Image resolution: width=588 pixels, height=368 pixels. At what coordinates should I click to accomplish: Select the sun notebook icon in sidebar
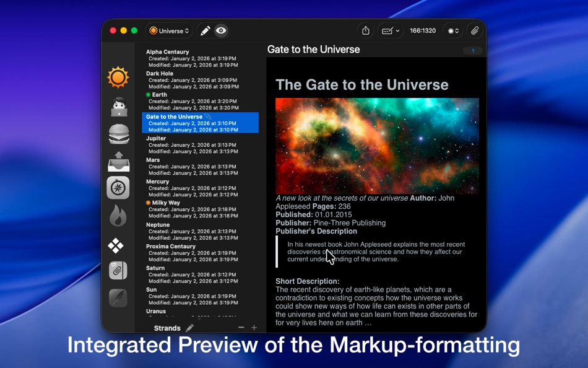point(118,77)
